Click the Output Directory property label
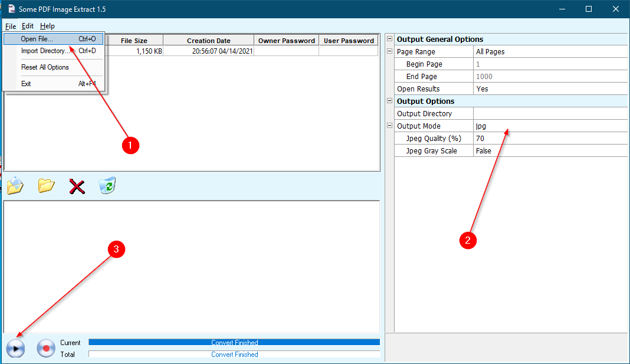 click(424, 114)
